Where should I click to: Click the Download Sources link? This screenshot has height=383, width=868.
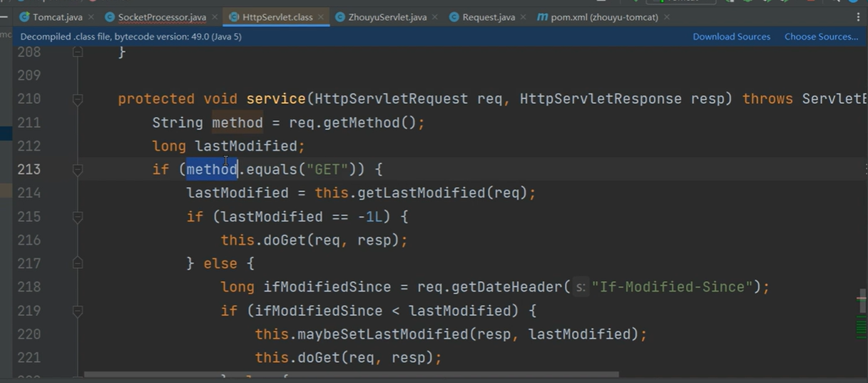tap(731, 36)
